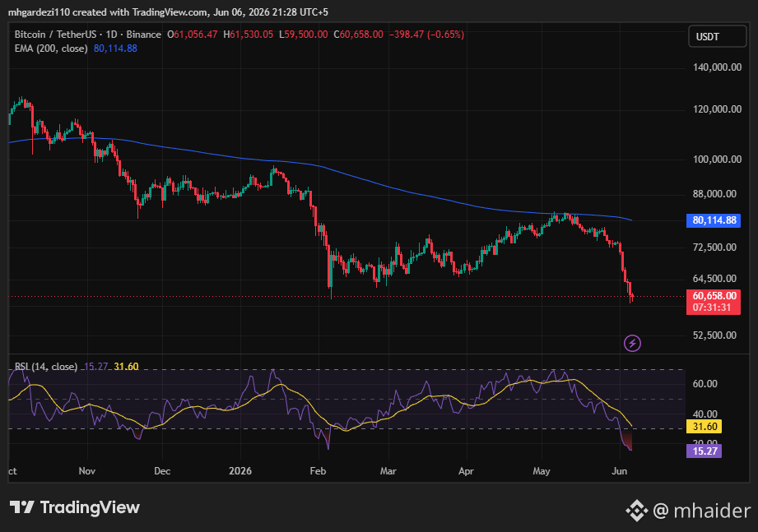Click the Apr label on time axis
Image resolution: width=758 pixels, height=532 pixels.
(x=466, y=470)
